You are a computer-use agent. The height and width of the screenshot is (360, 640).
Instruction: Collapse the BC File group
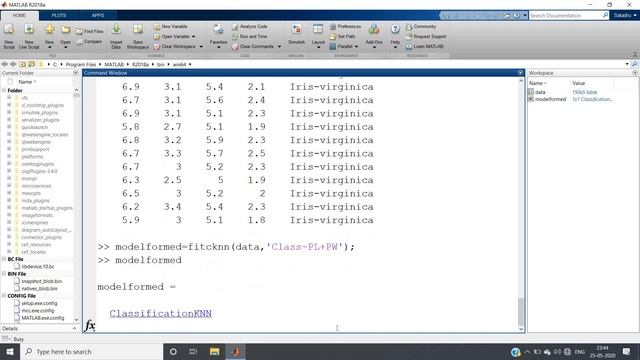4,259
